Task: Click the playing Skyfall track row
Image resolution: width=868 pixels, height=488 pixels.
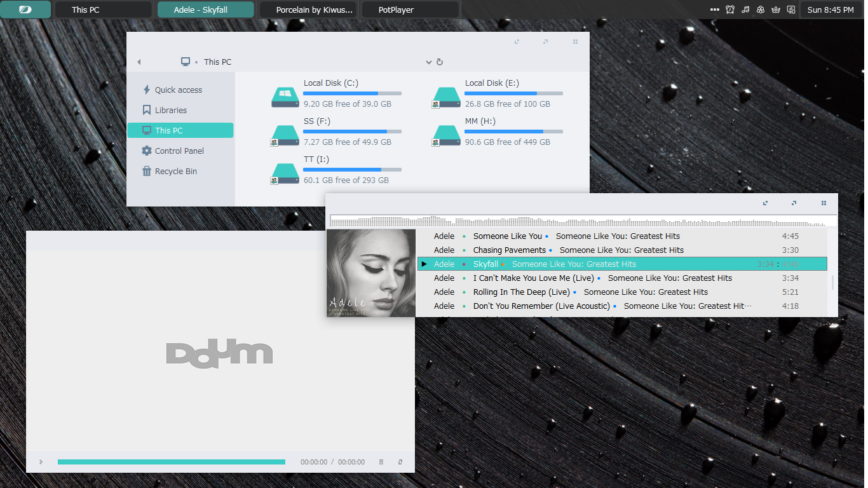Action: coord(622,264)
